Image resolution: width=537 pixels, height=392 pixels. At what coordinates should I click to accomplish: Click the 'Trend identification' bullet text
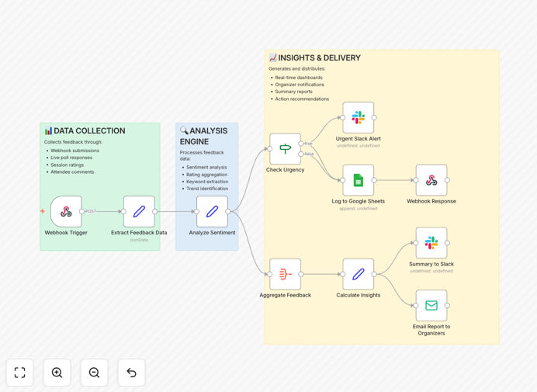tap(207, 189)
